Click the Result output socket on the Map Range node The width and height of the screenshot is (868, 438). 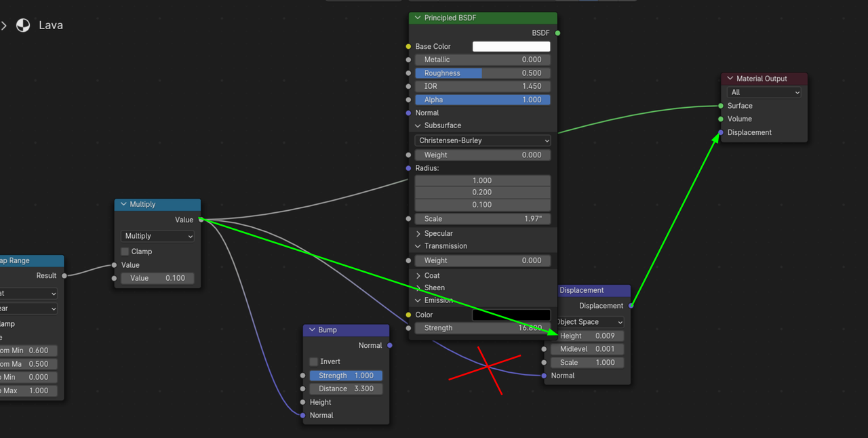pos(64,275)
